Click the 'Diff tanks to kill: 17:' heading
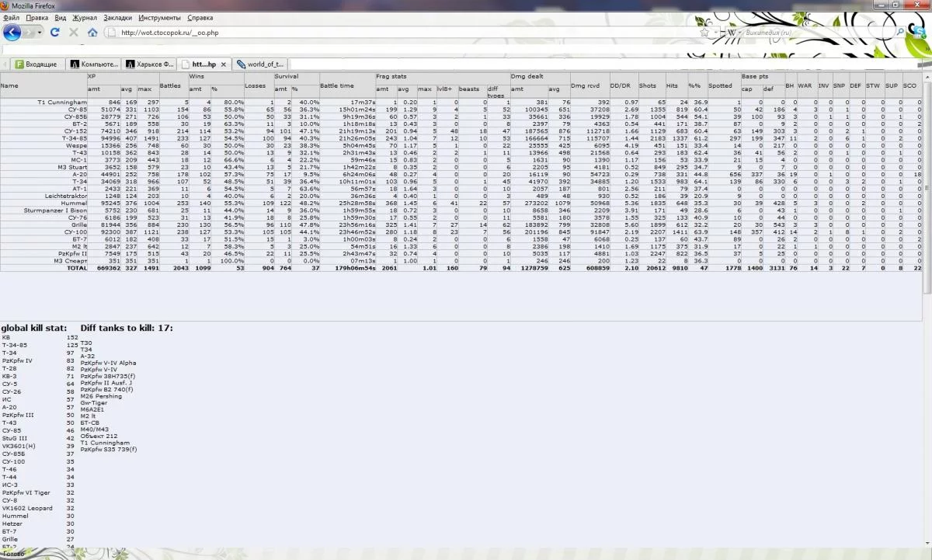Image resolution: width=932 pixels, height=560 pixels. pyautogui.click(x=127, y=328)
